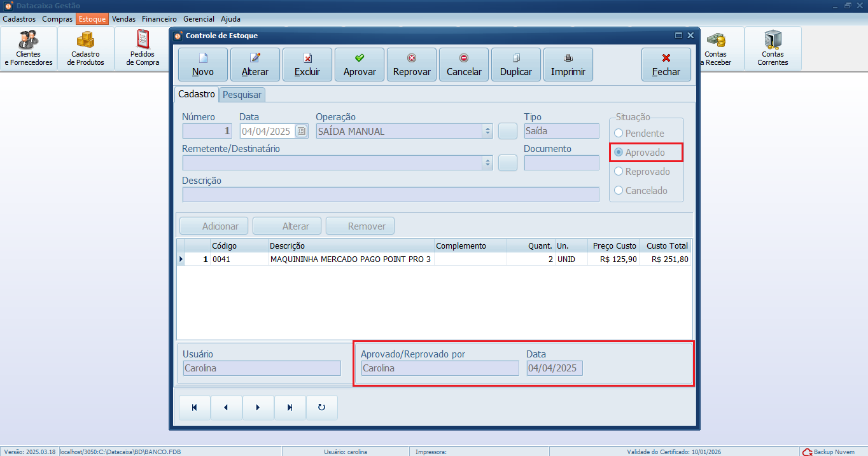This screenshot has width=868, height=456.
Task: Open Contas Correntes safe icon
Action: 773,48
